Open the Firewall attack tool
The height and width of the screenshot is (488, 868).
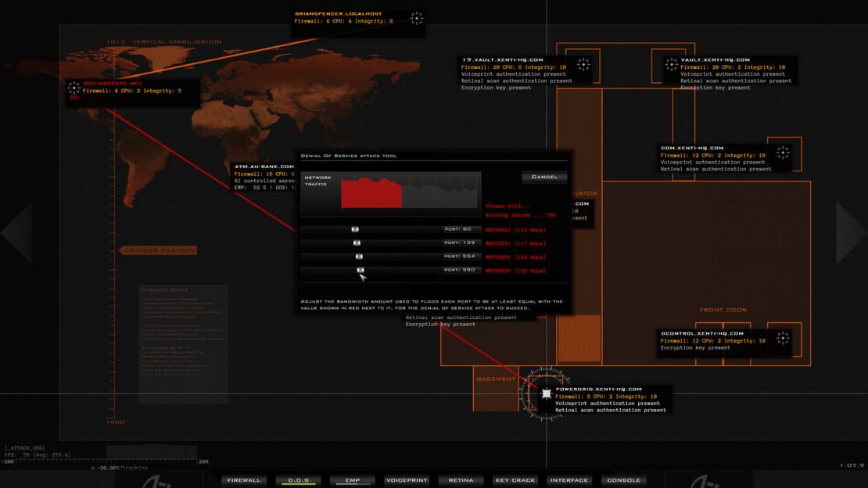click(x=243, y=480)
